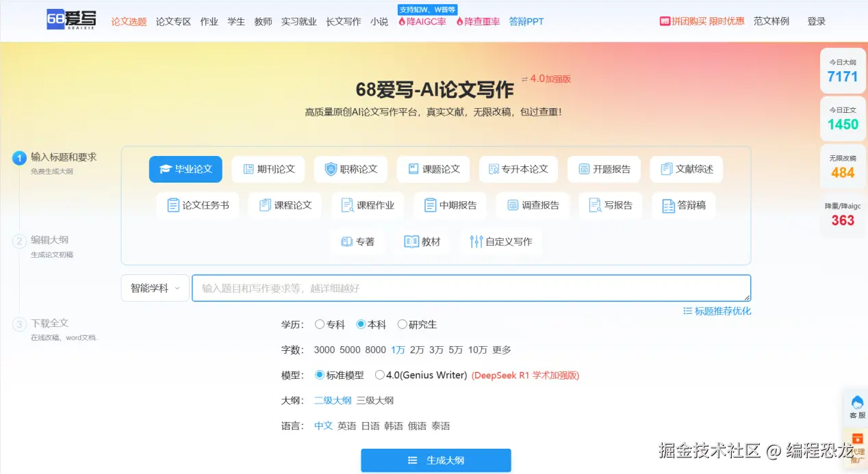Choose the 论文任务书 type
This screenshot has width=868, height=474.
pyautogui.click(x=198, y=205)
